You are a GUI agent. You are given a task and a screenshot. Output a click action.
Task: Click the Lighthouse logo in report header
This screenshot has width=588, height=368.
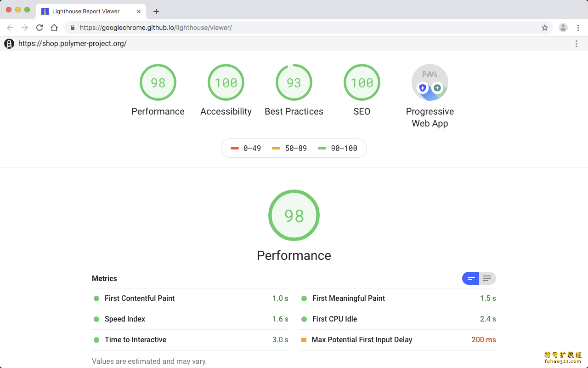coord(9,44)
